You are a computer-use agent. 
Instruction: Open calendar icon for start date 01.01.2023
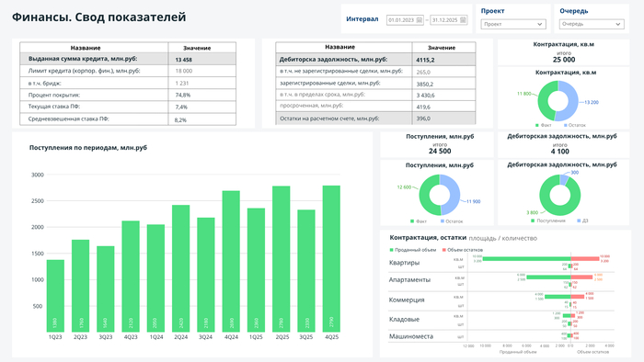point(420,19)
